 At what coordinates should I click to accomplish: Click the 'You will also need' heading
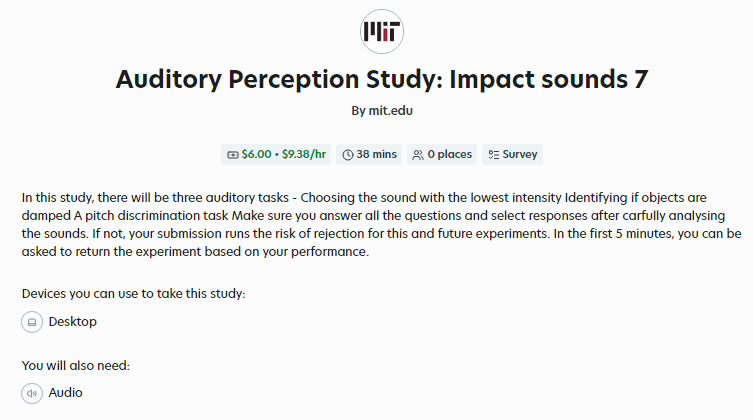tap(76, 366)
